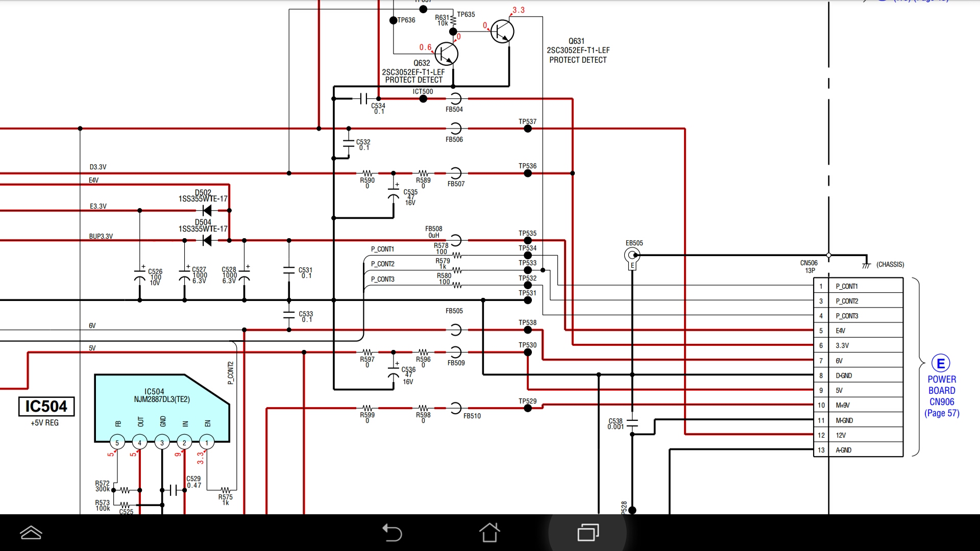Click the FB504 ferrite bead symbol
The width and height of the screenshot is (980, 551).
click(455, 98)
